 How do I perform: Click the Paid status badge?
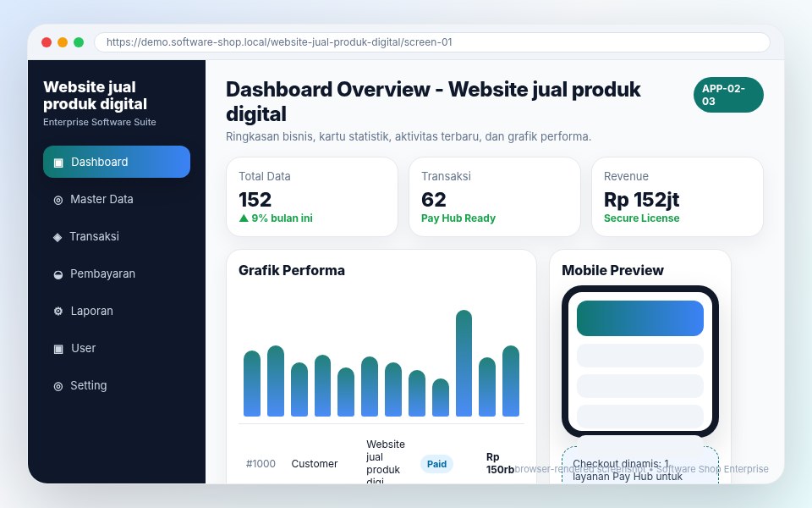[436, 464]
